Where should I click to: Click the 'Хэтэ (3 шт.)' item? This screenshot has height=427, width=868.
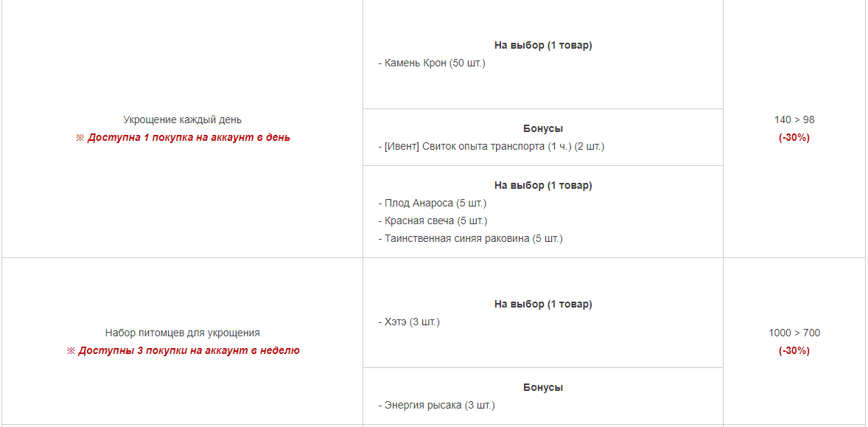coord(409,322)
